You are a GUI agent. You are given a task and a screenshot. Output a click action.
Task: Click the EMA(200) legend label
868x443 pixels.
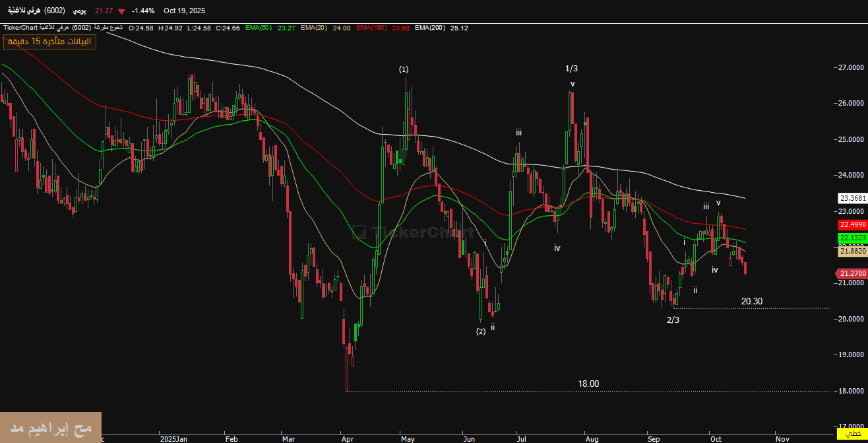[430, 28]
